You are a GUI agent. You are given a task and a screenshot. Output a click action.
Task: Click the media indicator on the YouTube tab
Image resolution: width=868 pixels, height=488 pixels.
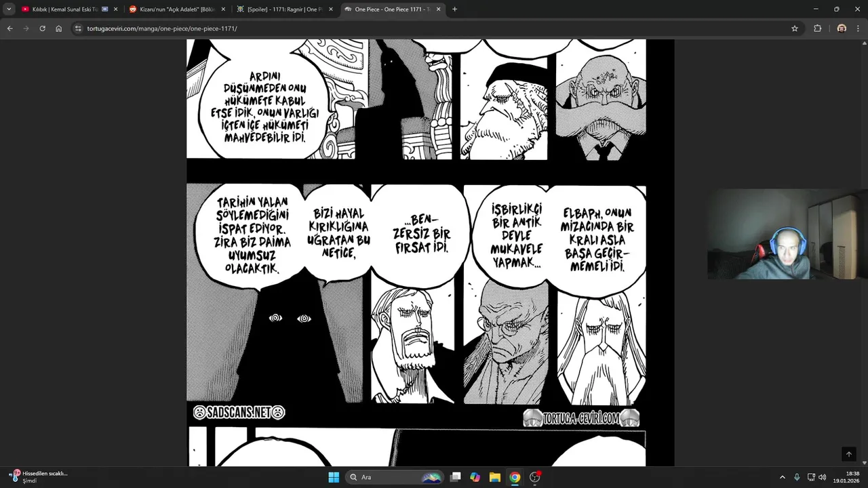click(104, 9)
